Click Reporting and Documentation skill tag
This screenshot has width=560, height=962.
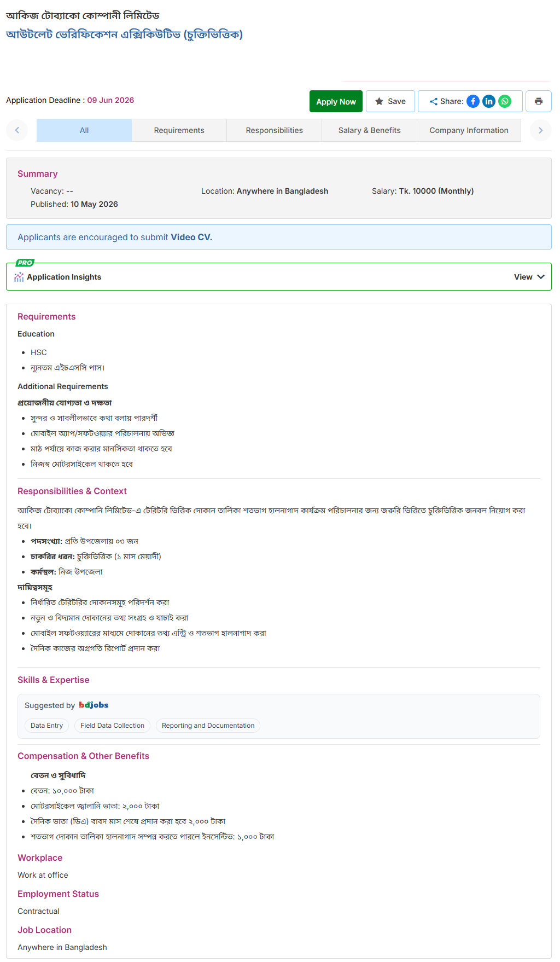point(208,726)
